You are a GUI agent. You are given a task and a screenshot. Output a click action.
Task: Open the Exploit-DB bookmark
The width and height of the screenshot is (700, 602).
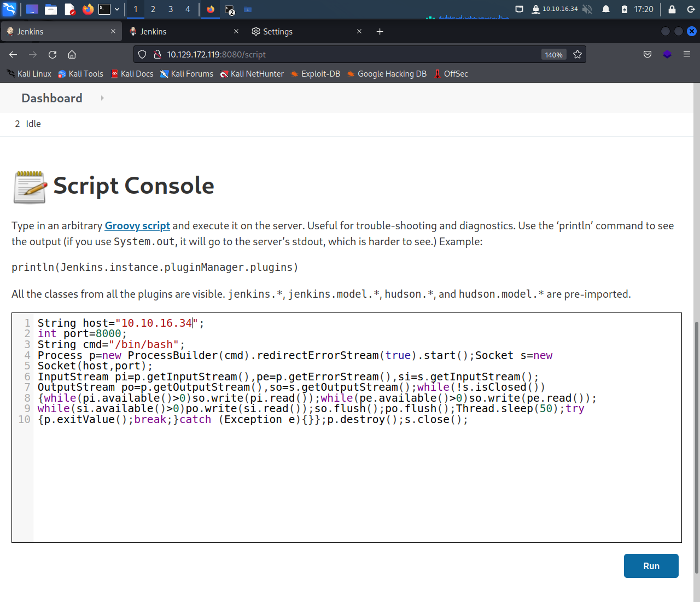pos(315,74)
